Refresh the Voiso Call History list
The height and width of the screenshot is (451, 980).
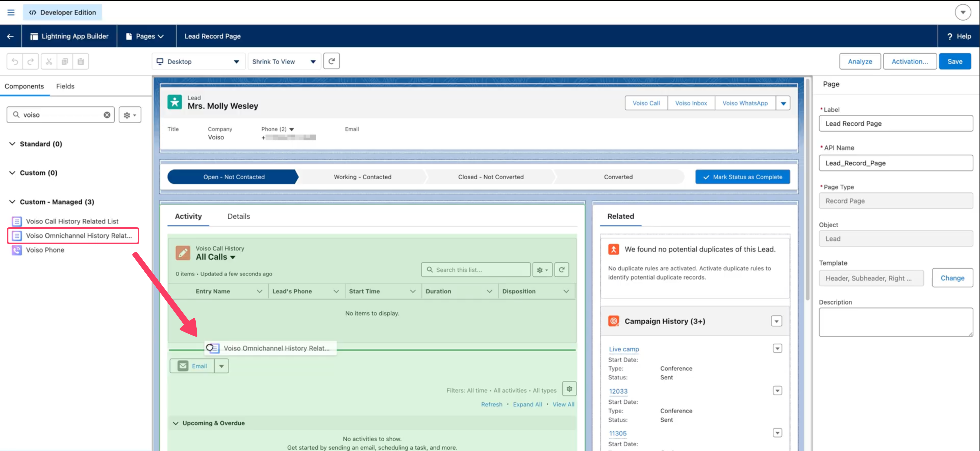point(561,270)
